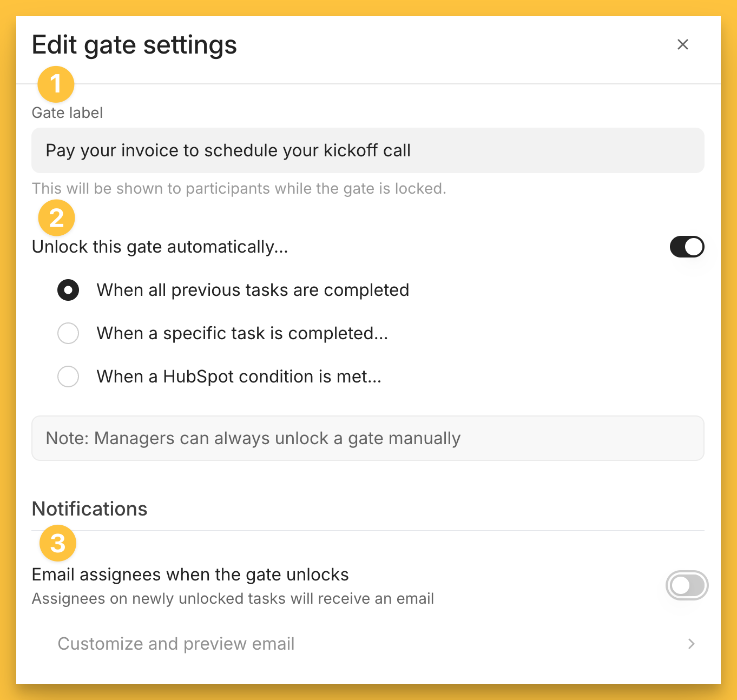Click the yellow number 1 badge
Screen dimensions: 737x700
pos(56,84)
